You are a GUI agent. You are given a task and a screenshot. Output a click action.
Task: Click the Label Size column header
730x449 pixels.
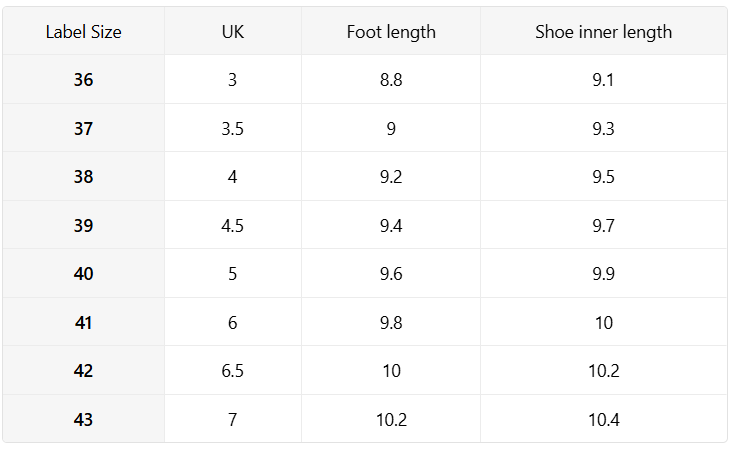tap(83, 31)
